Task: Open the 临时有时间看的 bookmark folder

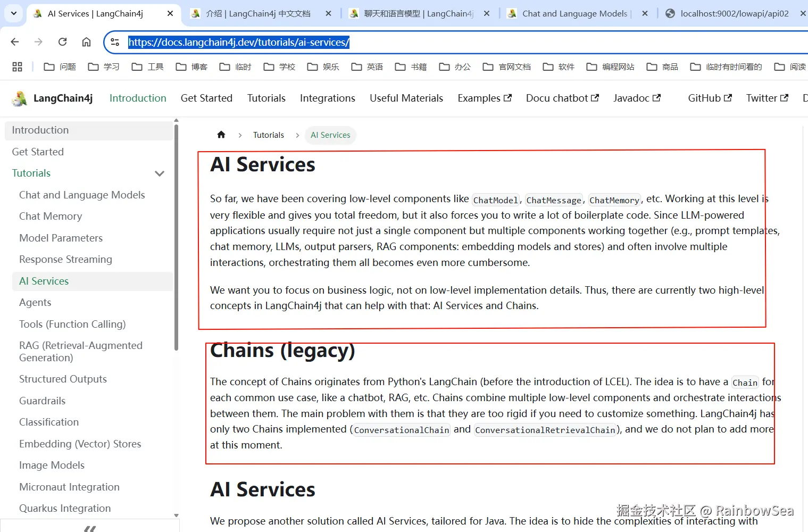Action: [726, 66]
